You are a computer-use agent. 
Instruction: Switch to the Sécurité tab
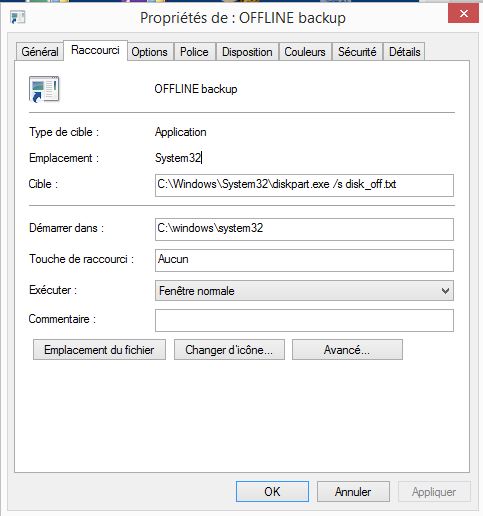pos(357,52)
